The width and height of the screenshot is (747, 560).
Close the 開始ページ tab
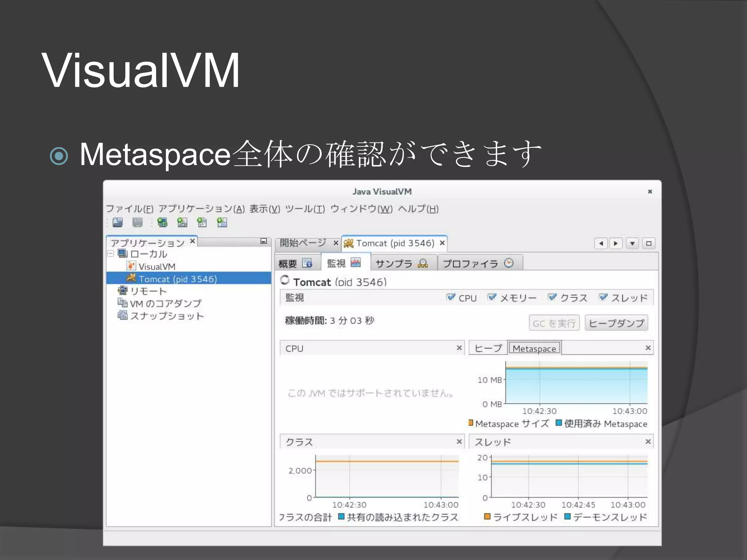(x=336, y=243)
